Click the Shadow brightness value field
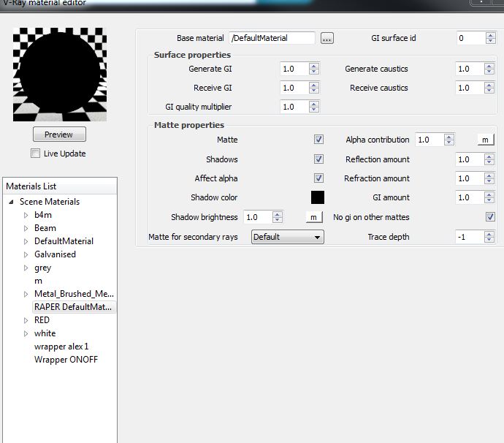Screen dimensions: 504x443 tap(258, 217)
